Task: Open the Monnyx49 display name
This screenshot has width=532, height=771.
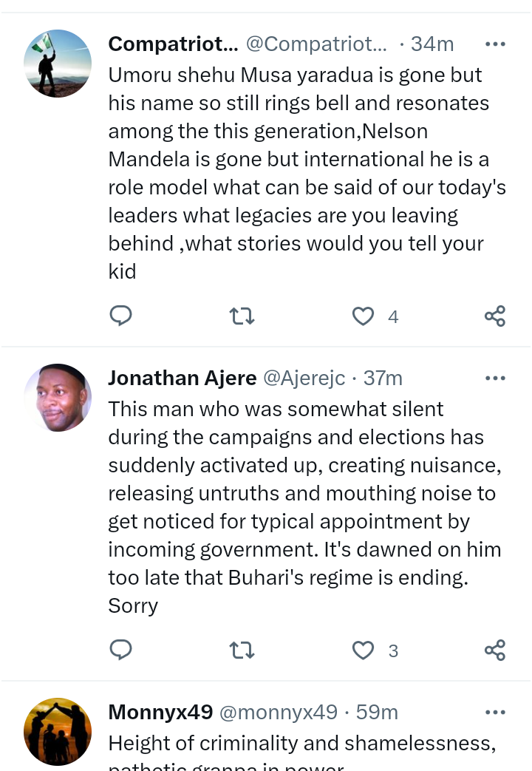Action: 160,712
